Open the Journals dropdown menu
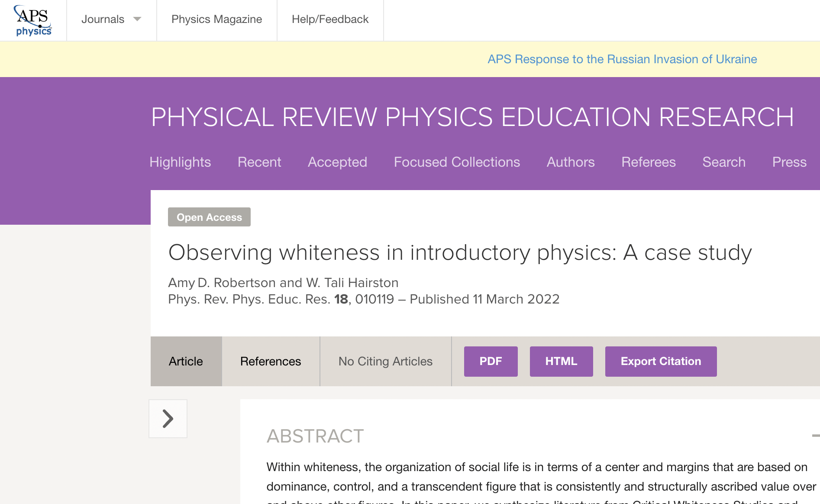Viewport: 820px width, 504px height. (x=111, y=19)
